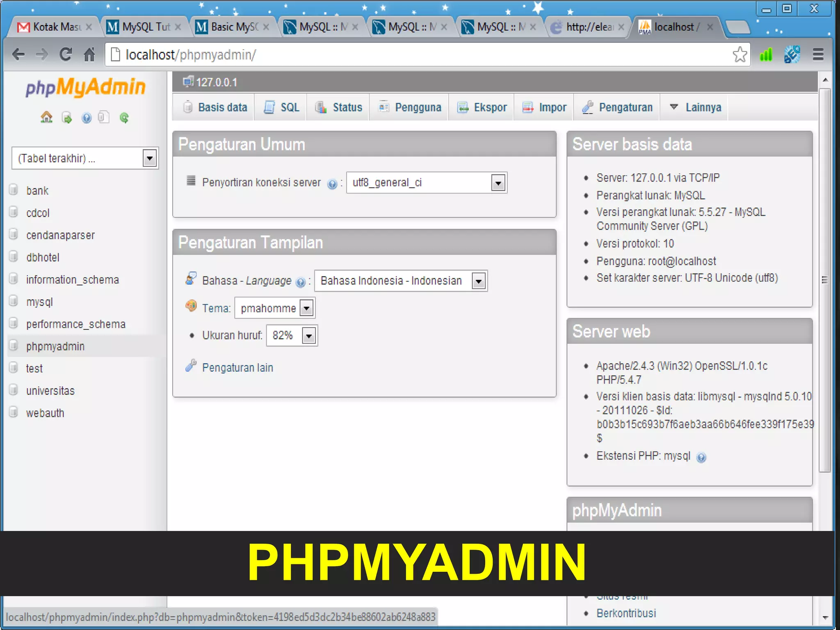Viewport: 840px width, 630px height.
Task: Open the Pengguna tab
Action: pos(410,107)
